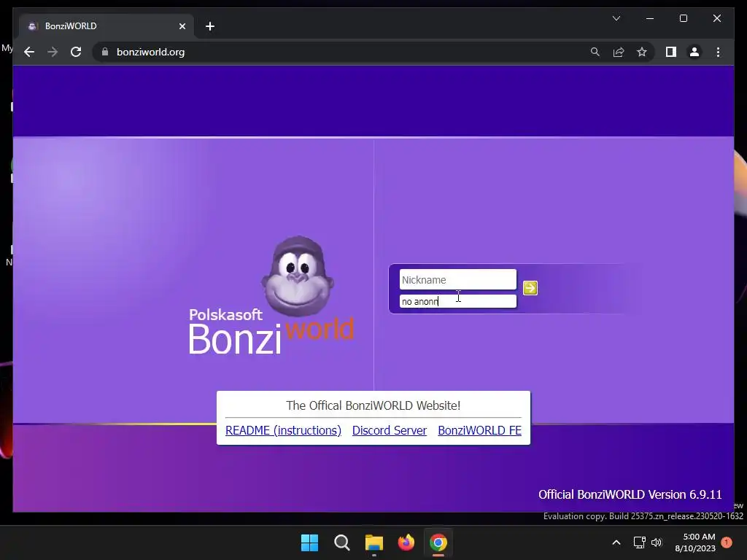Click the yellow arrow login button
The height and width of the screenshot is (560, 747).
530,288
